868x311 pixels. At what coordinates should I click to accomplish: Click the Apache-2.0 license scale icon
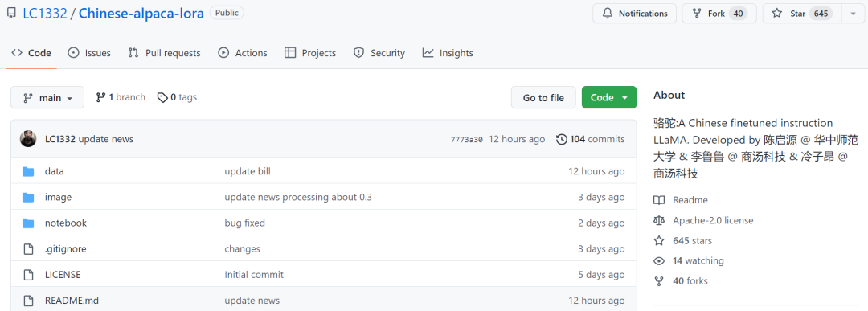pos(659,220)
